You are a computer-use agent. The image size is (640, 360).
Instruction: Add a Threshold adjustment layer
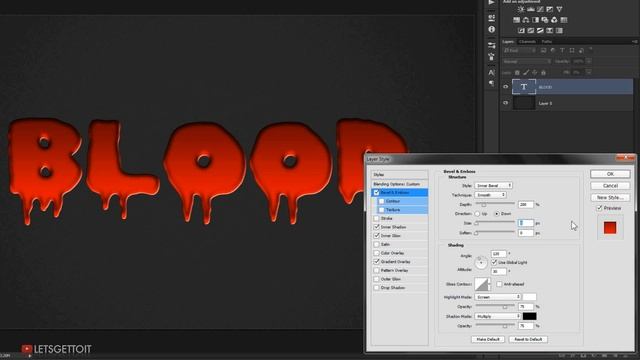tap(540, 30)
